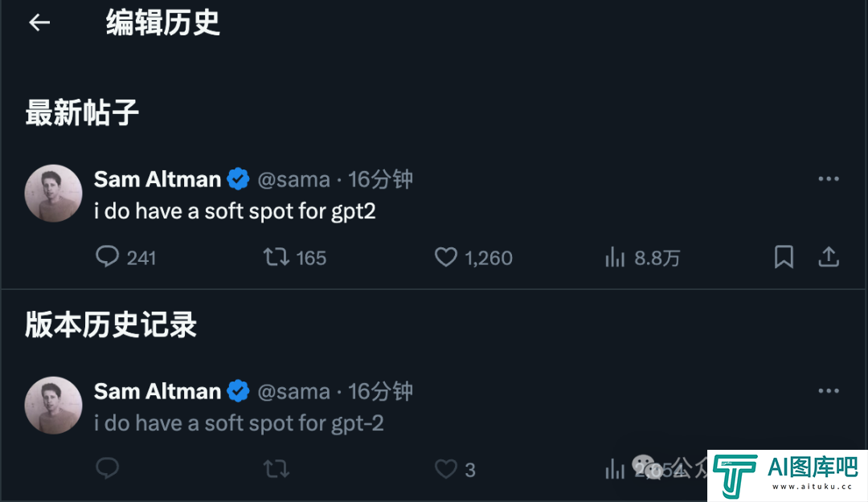
Task: Repost the older gpt-2 version post
Action: pos(276,469)
